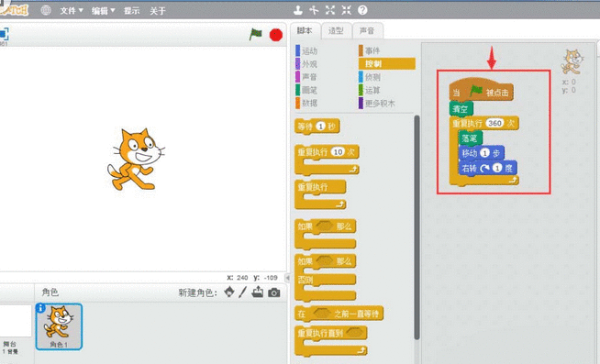
Task: Click the 360 field in script
Action: (x=494, y=123)
